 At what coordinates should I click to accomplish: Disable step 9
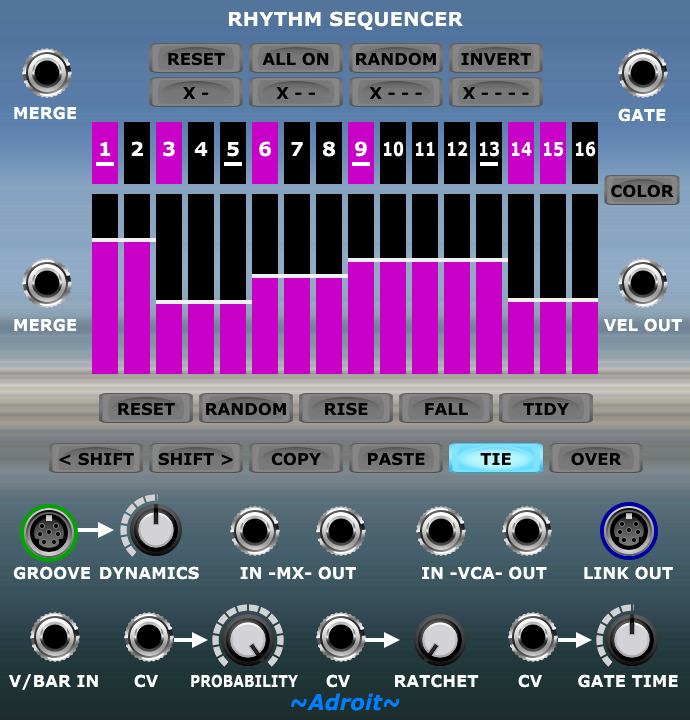pyautogui.click(x=361, y=153)
